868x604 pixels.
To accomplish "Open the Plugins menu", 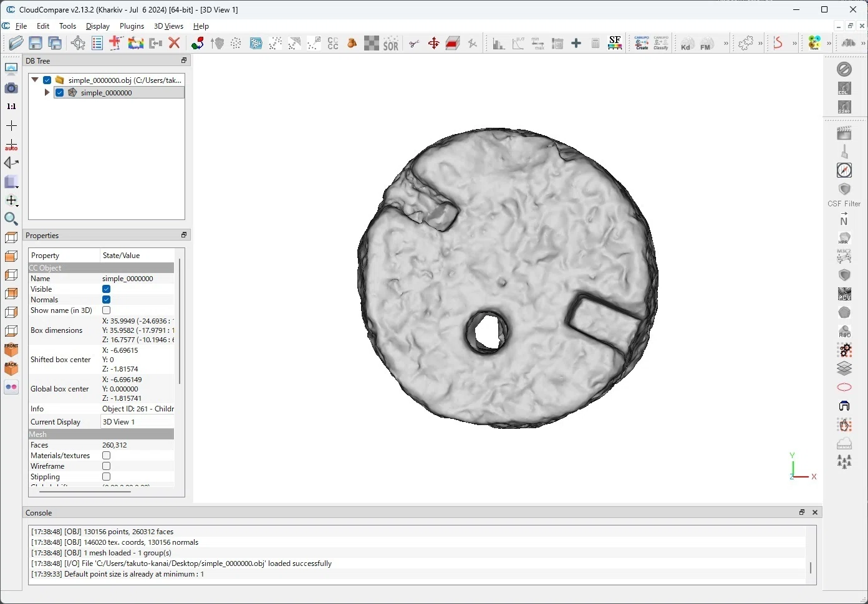I will (132, 26).
